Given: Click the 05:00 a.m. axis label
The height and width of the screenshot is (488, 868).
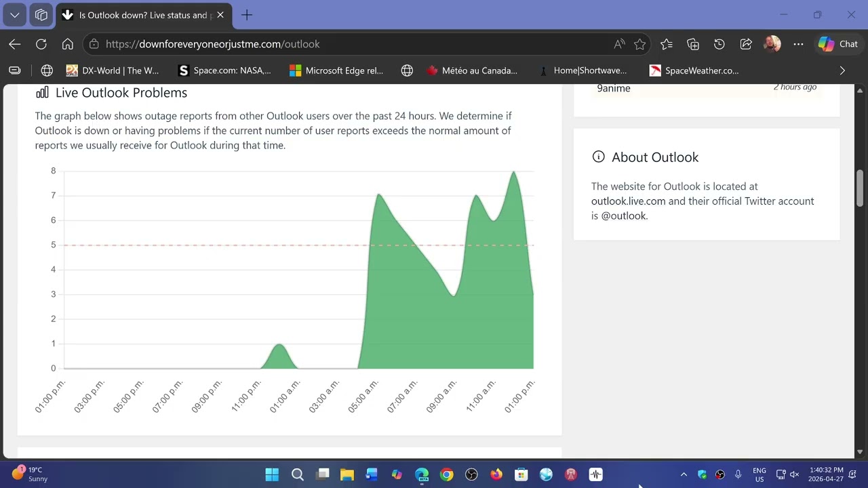Looking at the screenshot, I should (x=363, y=396).
